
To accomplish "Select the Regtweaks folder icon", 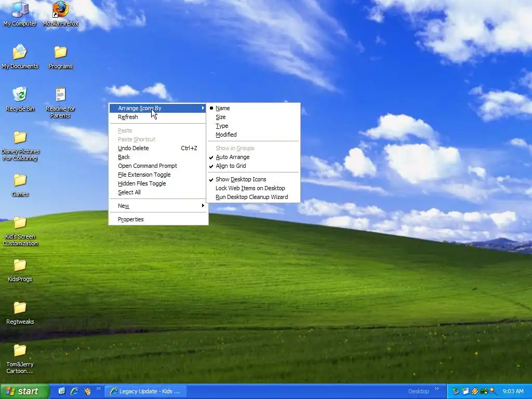I will (20, 312).
